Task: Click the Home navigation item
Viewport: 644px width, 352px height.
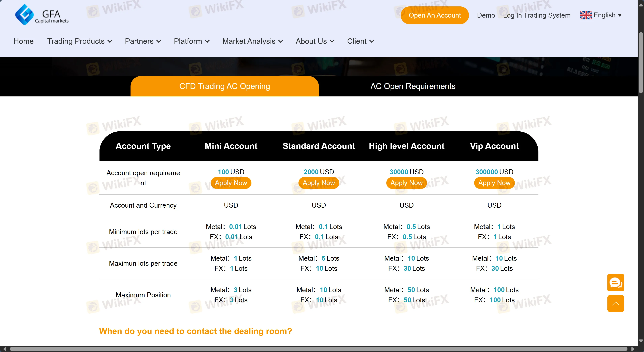Action: (x=23, y=41)
